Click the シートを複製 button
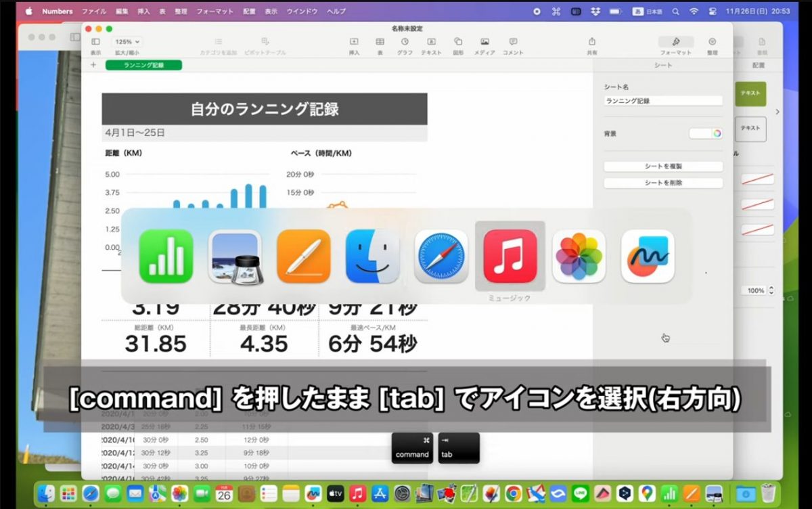 663,167
